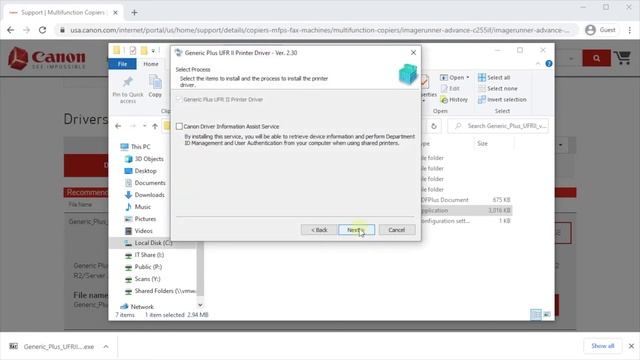
Task: Open recent locations dropdown in Explorer
Action: [144, 126]
